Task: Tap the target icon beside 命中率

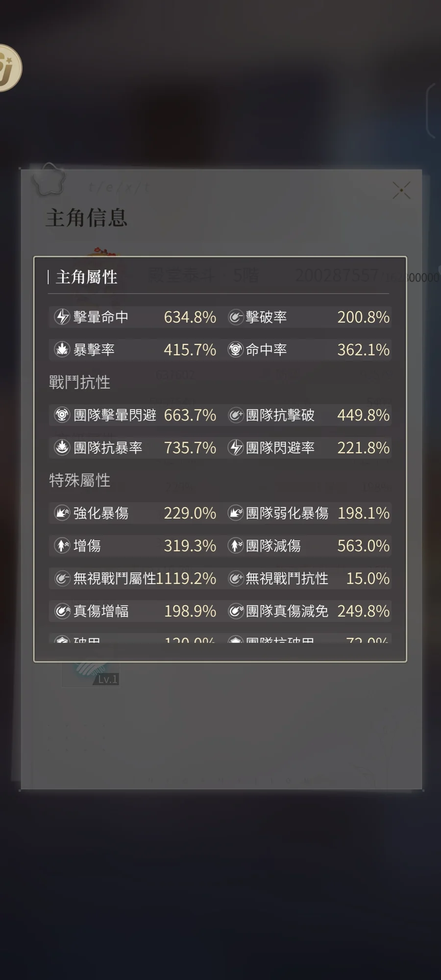Action: [x=236, y=349]
